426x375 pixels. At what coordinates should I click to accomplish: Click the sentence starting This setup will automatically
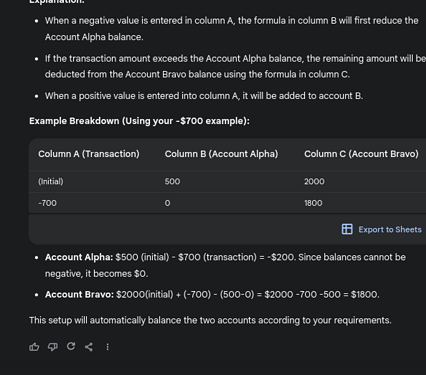[x=210, y=320]
